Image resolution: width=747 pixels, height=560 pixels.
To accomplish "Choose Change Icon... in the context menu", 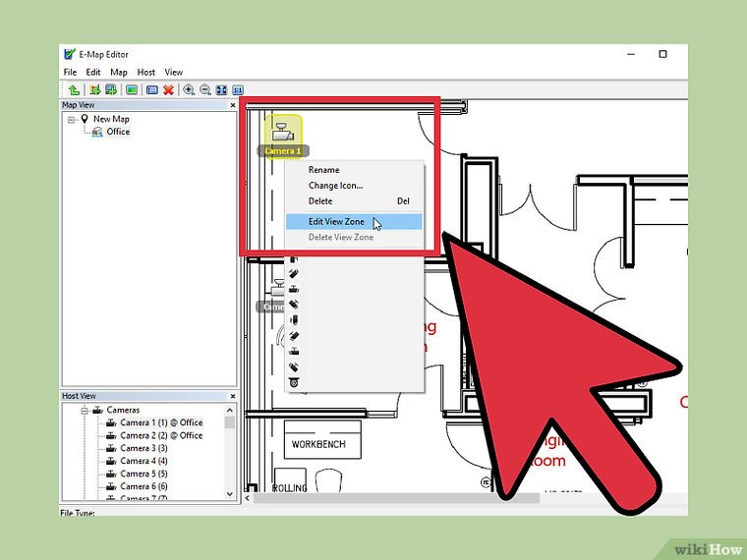I will pos(335,186).
